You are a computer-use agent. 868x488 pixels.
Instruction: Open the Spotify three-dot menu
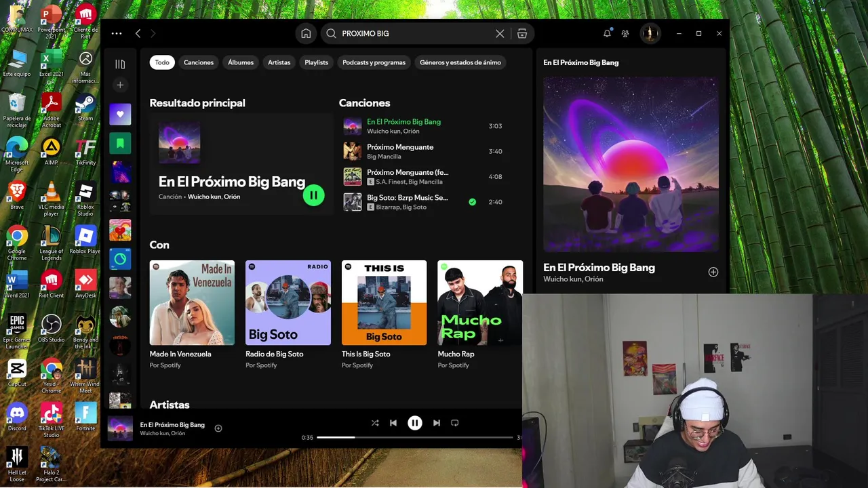[x=117, y=33]
